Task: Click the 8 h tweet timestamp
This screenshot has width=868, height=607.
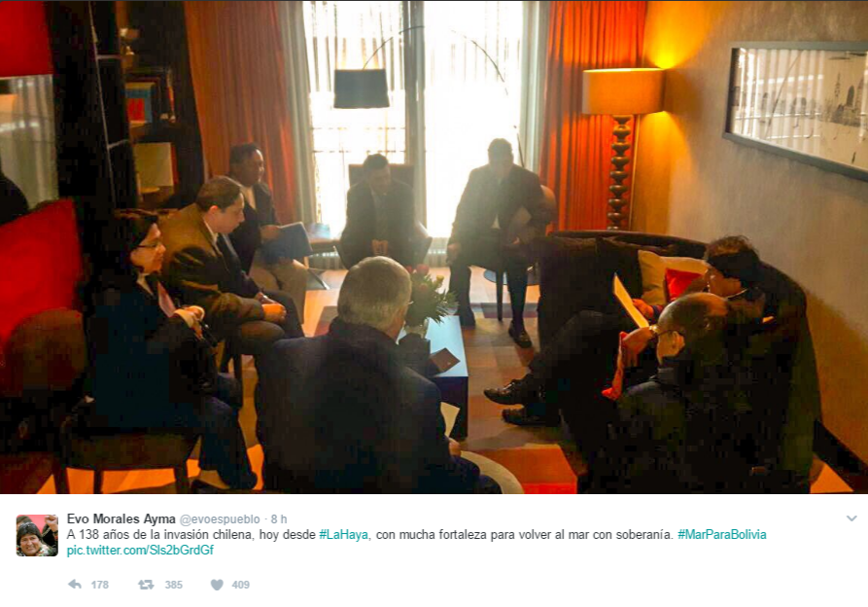Action: [x=279, y=518]
